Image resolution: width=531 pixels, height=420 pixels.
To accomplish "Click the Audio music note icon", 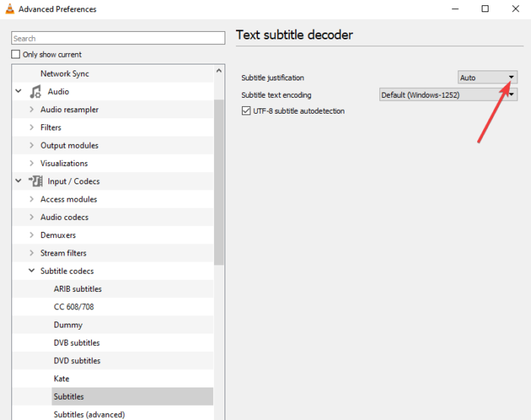I will [36, 92].
